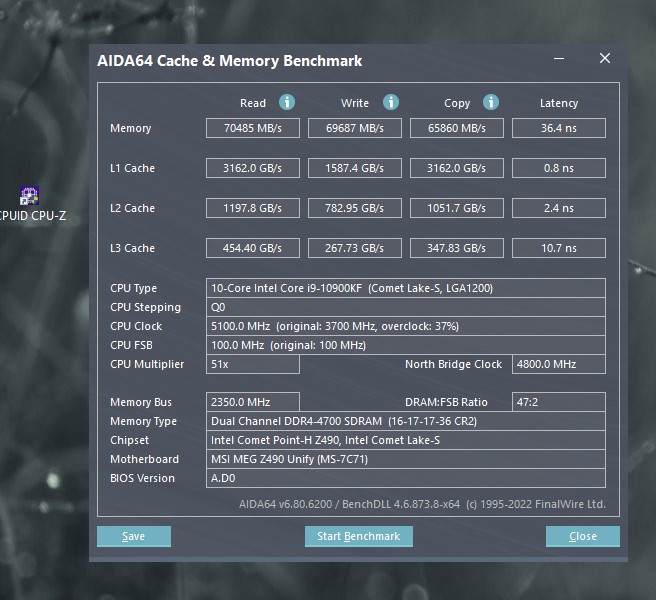Click Memory Bus 2350.0 MHz field
Viewport: 656px width, 600px height.
tap(253, 402)
